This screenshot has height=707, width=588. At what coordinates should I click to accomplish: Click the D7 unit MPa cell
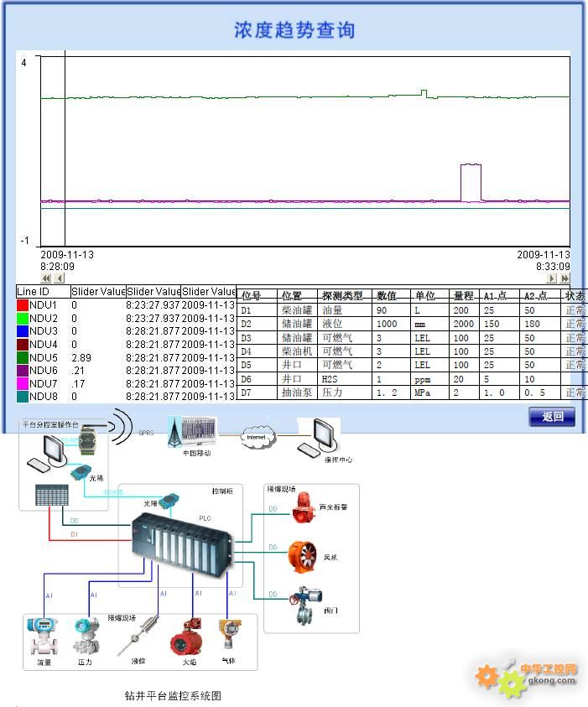click(x=423, y=393)
